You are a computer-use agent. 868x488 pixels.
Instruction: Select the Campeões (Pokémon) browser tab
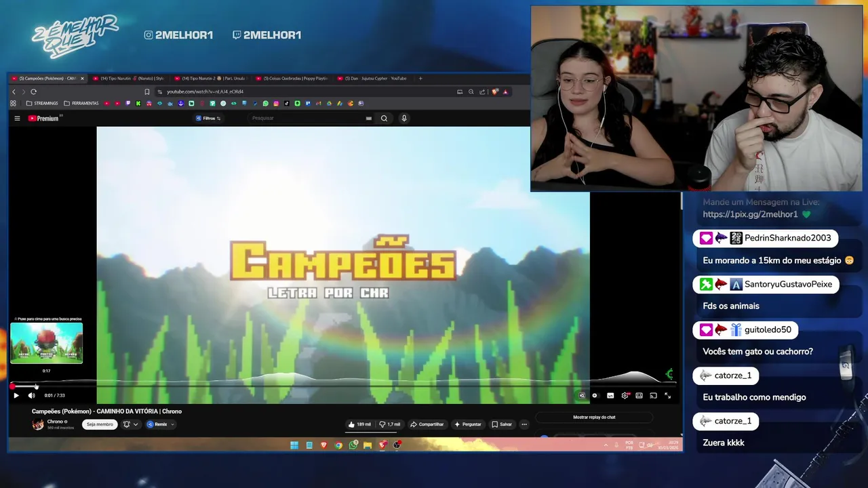pos(47,78)
